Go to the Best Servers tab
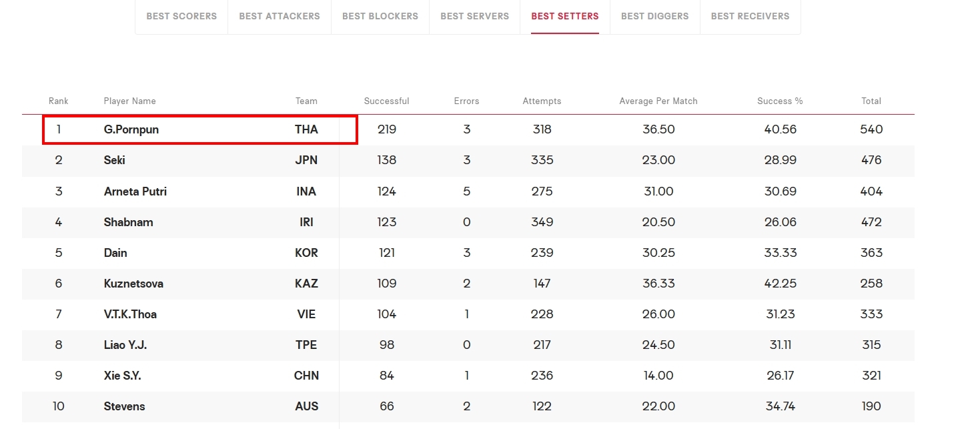 coord(474,16)
